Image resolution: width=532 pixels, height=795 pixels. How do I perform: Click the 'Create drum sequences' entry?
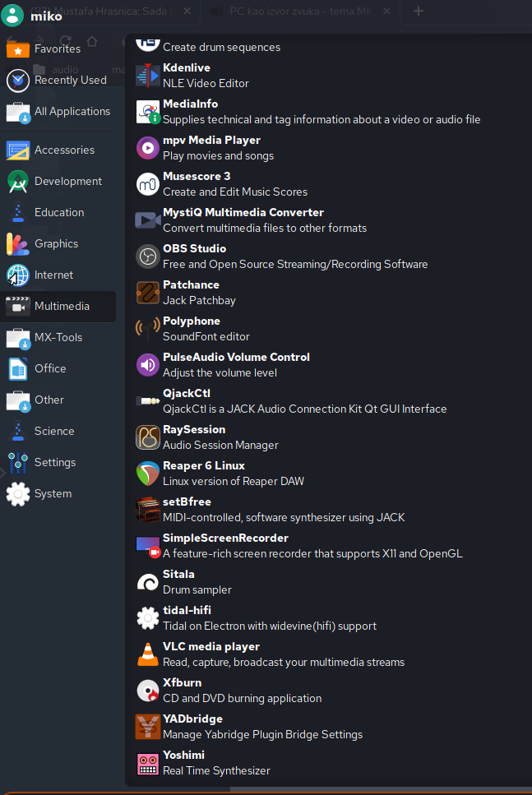221,47
